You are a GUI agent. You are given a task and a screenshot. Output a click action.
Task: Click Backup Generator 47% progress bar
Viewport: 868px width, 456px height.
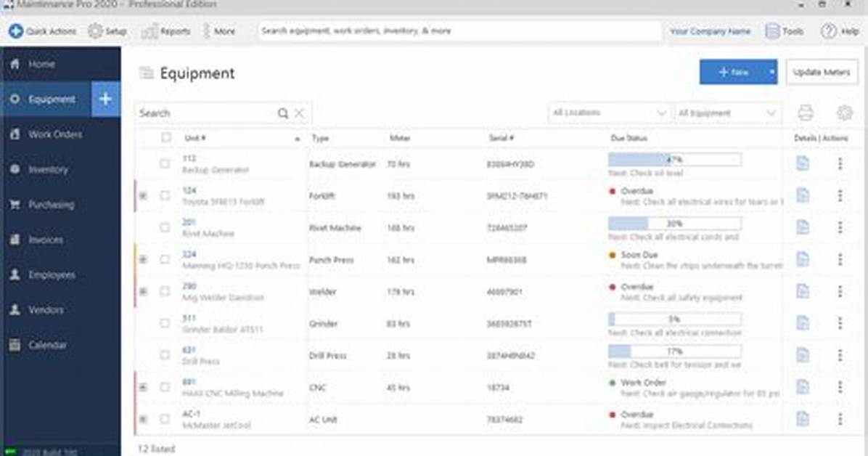[675, 160]
